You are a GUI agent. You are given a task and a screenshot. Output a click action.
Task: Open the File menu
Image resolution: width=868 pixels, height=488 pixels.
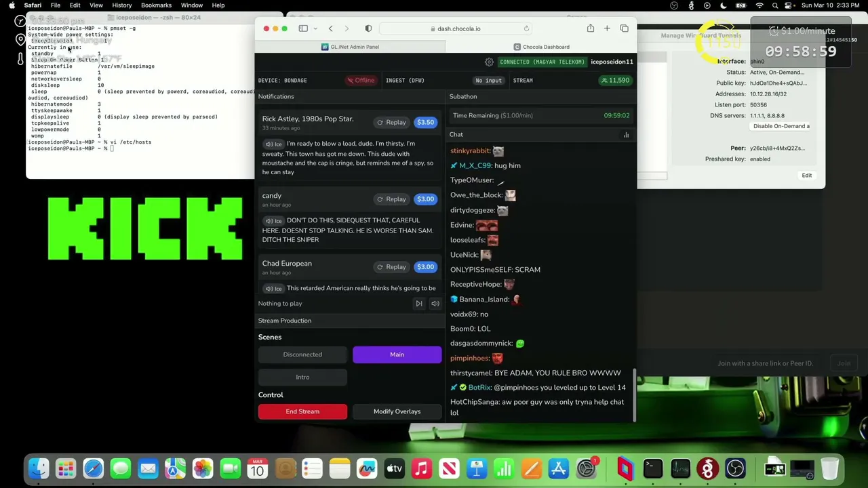tap(56, 5)
